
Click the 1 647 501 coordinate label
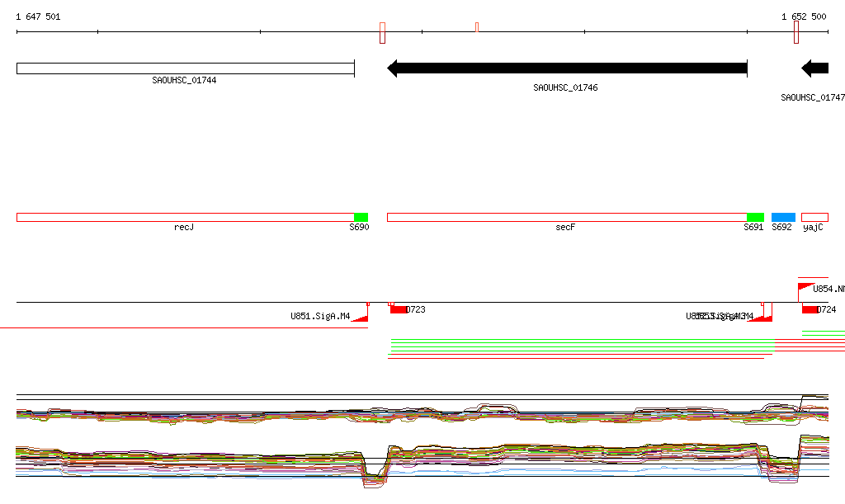point(38,16)
